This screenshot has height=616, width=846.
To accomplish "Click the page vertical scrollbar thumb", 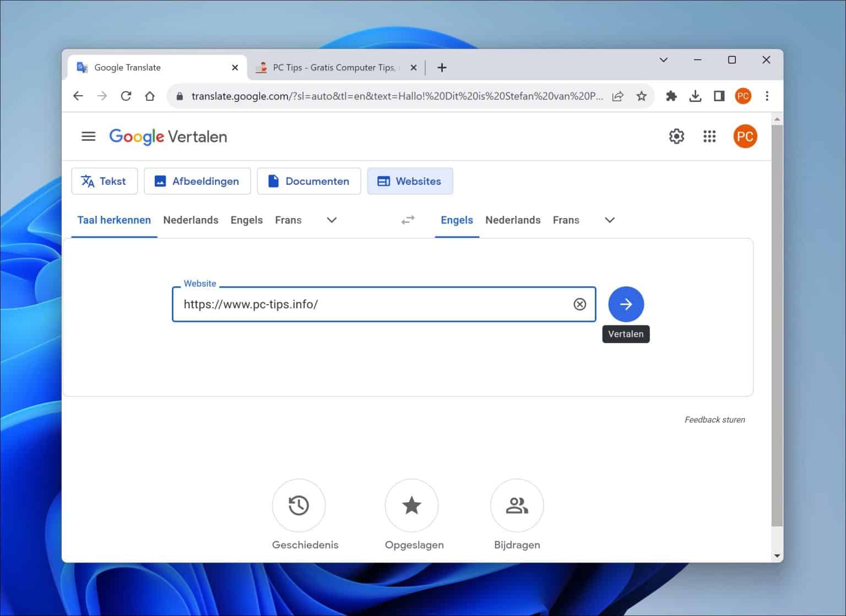I will pyautogui.click(x=777, y=325).
